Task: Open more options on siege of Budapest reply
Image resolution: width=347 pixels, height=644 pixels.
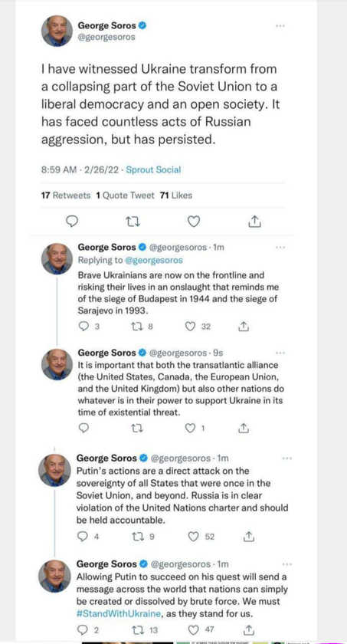Action: tap(280, 248)
